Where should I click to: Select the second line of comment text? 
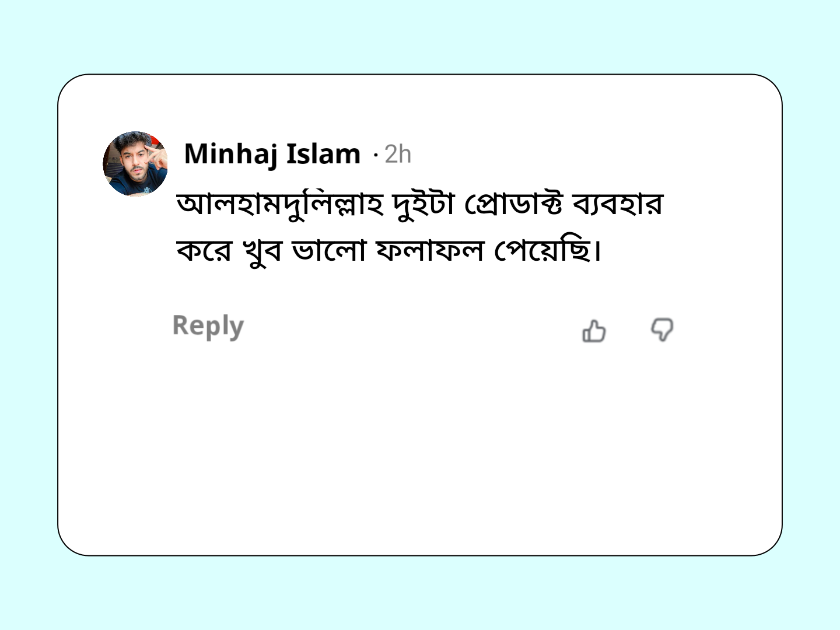[x=389, y=251]
